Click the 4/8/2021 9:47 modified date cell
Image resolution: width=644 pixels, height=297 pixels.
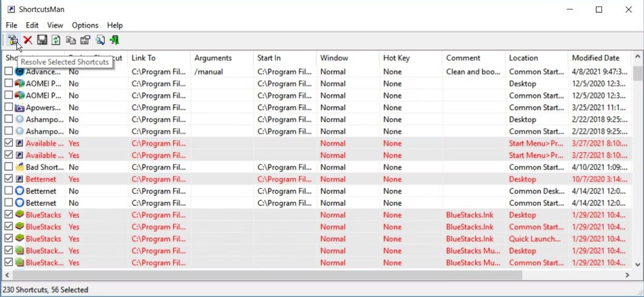[x=599, y=72]
